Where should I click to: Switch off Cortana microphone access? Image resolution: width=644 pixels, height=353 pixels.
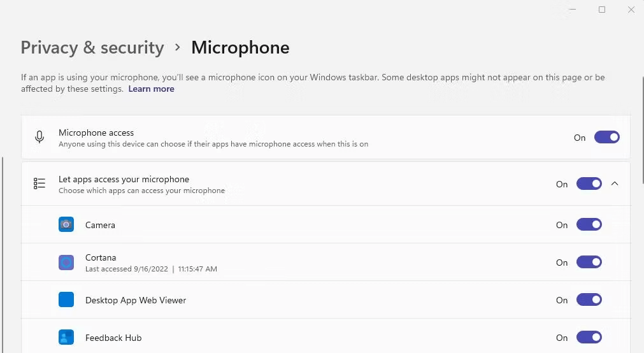[x=589, y=262]
